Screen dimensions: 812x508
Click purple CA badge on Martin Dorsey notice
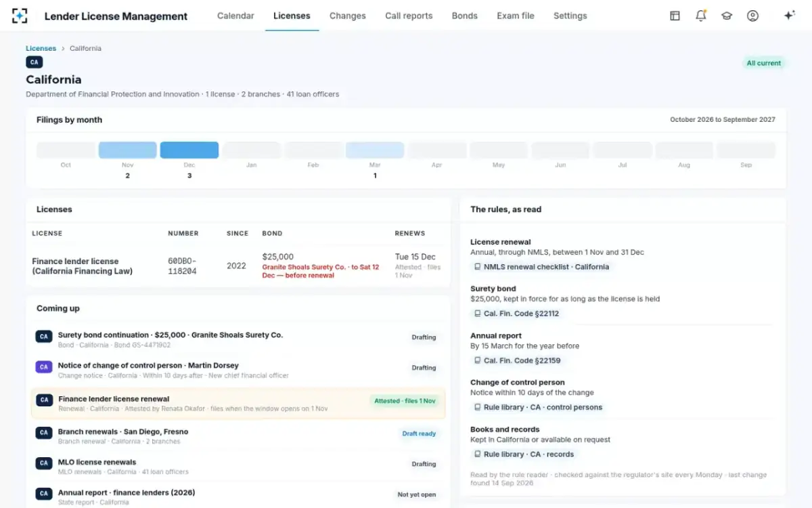(44, 367)
